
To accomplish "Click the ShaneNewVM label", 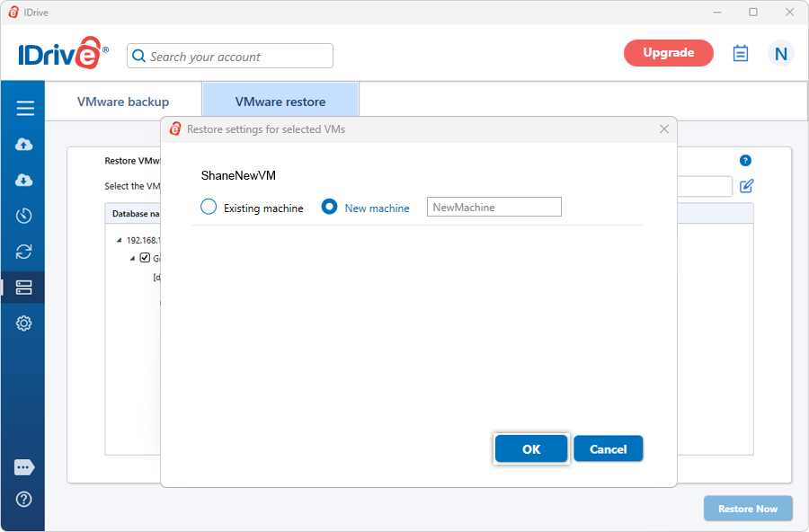I will click(238, 175).
